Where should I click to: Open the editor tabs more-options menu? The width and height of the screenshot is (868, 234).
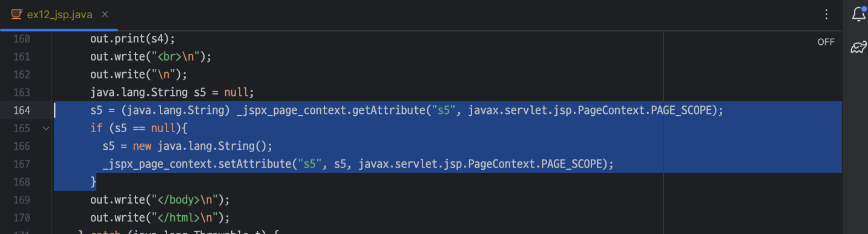(827, 15)
